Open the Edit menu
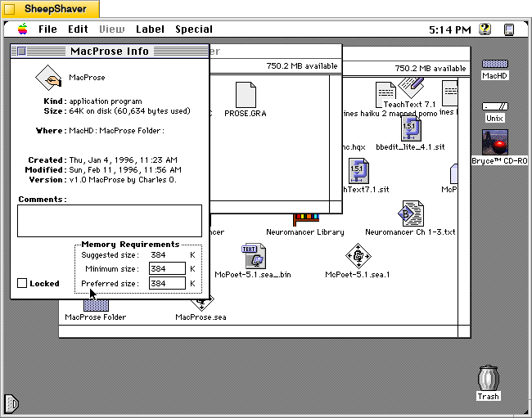The image size is (532, 418). point(78,29)
